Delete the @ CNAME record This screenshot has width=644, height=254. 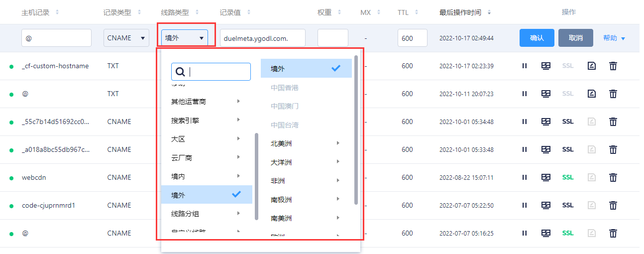(x=613, y=233)
